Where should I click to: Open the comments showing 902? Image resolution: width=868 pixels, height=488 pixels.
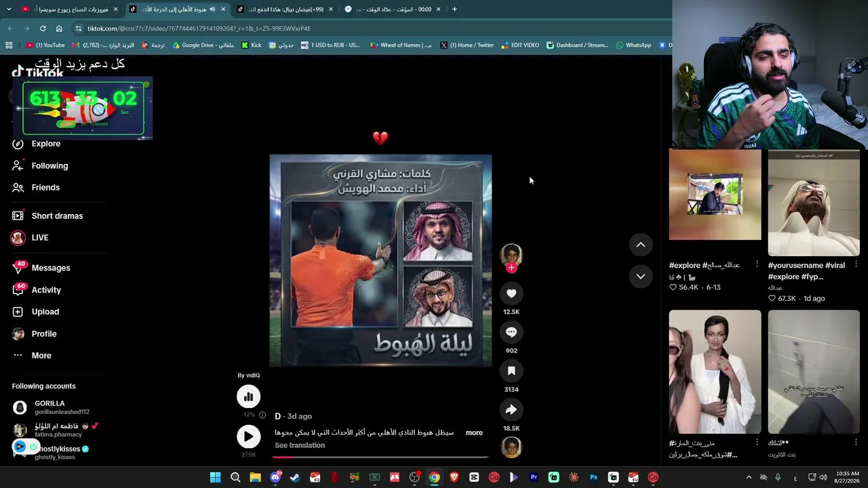coord(511,332)
